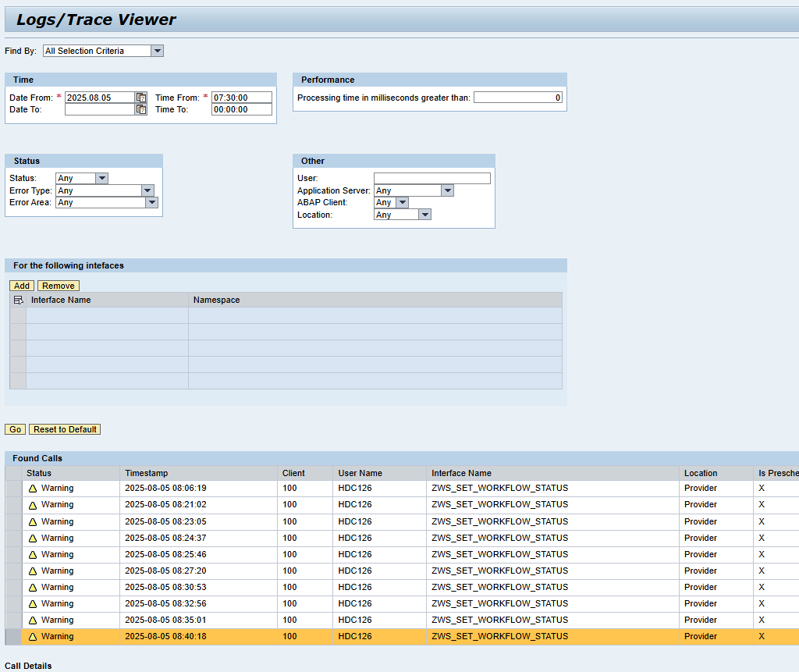Run the search with Go
This screenshot has height=672, width=799.
(16, 429)
